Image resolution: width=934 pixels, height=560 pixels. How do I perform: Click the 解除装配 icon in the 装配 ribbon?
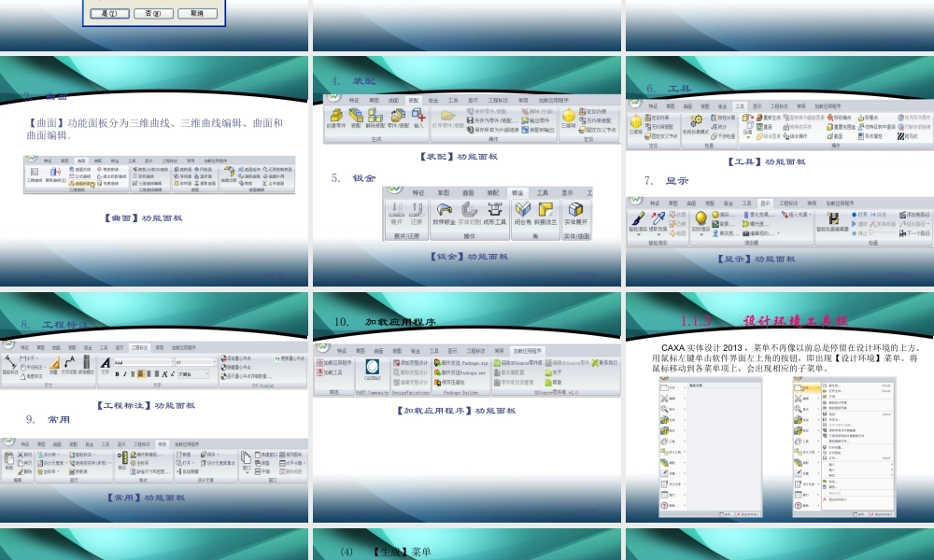(375, 119)
